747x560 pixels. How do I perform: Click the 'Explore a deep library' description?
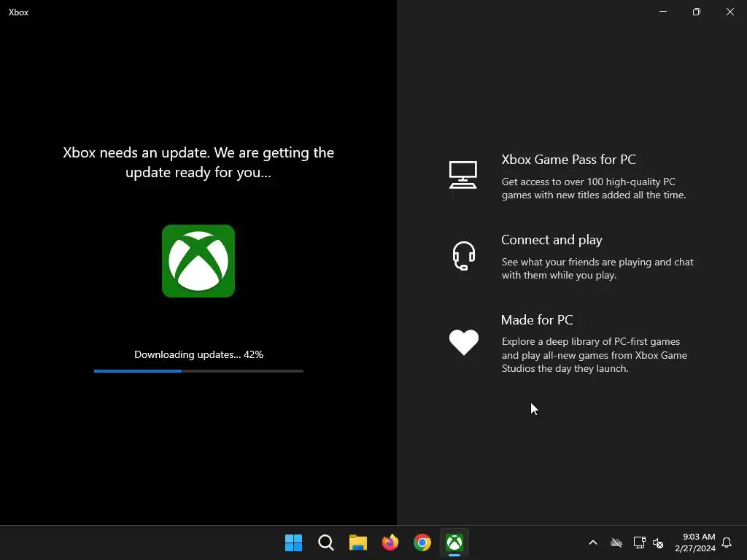(594, 355)
